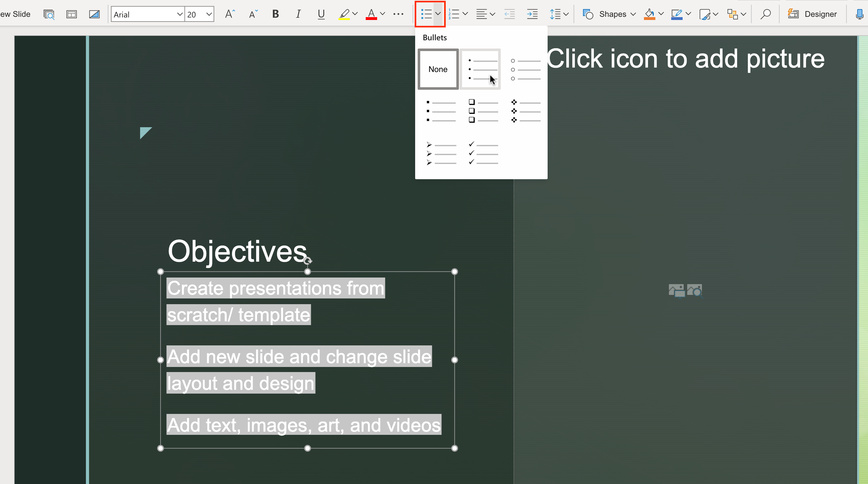Select None in Bullets menu

point(438,69)
